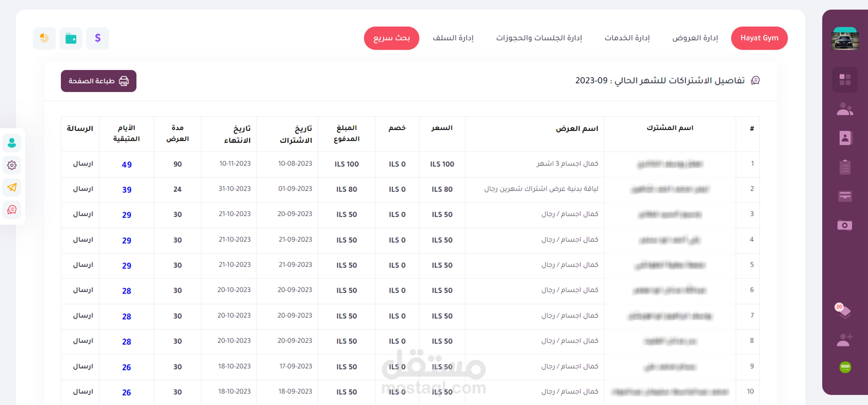Open the إدارة السلف menu
Image resolution: width=868 pixels, height=405 pixels.
[x=453, y=38]
